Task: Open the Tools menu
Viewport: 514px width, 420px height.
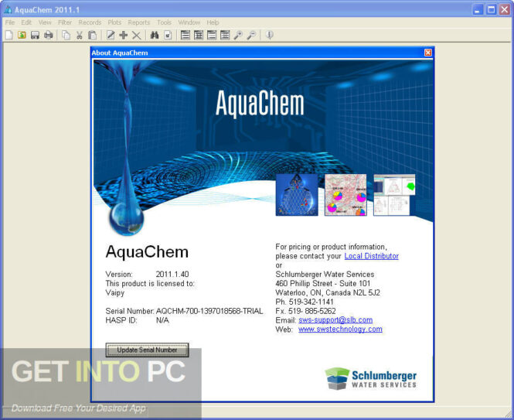Action: point(164,22)
